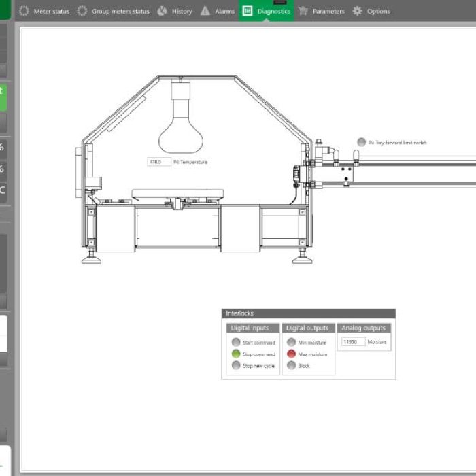This screenshot has width=476, height=476.
Task: Open the History tab
Action: click(181, 11)
